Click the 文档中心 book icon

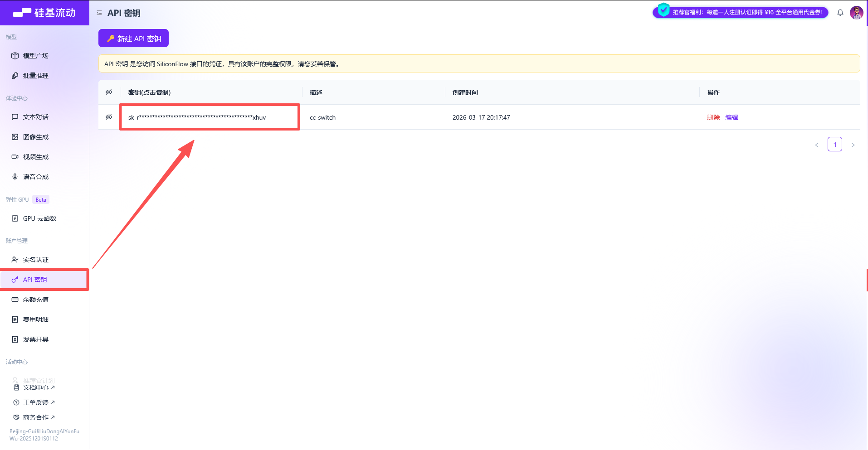16,387
